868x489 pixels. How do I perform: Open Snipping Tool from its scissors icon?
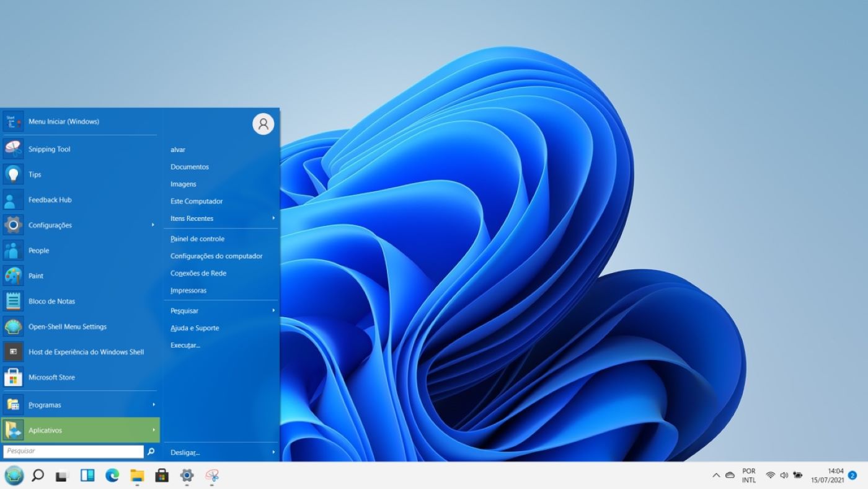[x=13, y=149]
